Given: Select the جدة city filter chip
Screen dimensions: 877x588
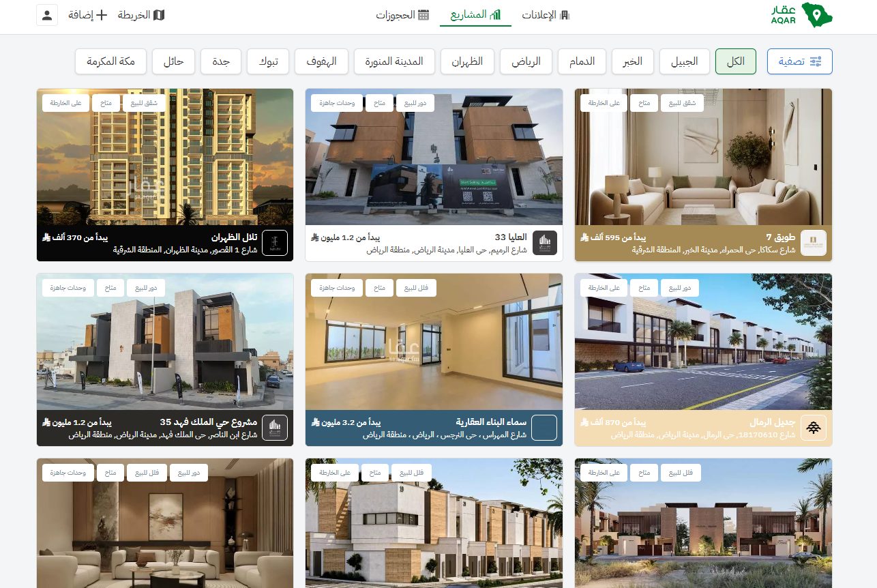Looking at the screenshot, I should (221, 61).
